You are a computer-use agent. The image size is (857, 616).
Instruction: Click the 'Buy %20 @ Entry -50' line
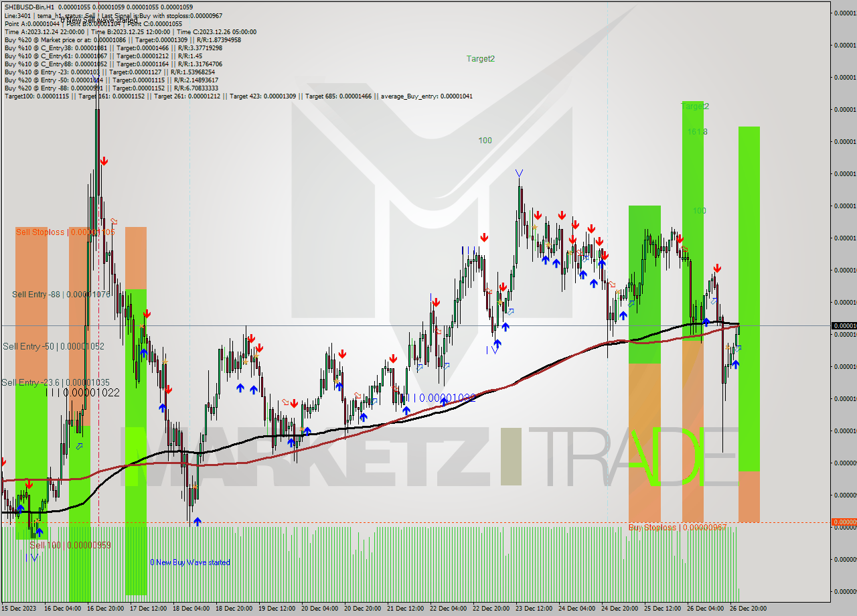pyautogui.click(x=111, y=80)
